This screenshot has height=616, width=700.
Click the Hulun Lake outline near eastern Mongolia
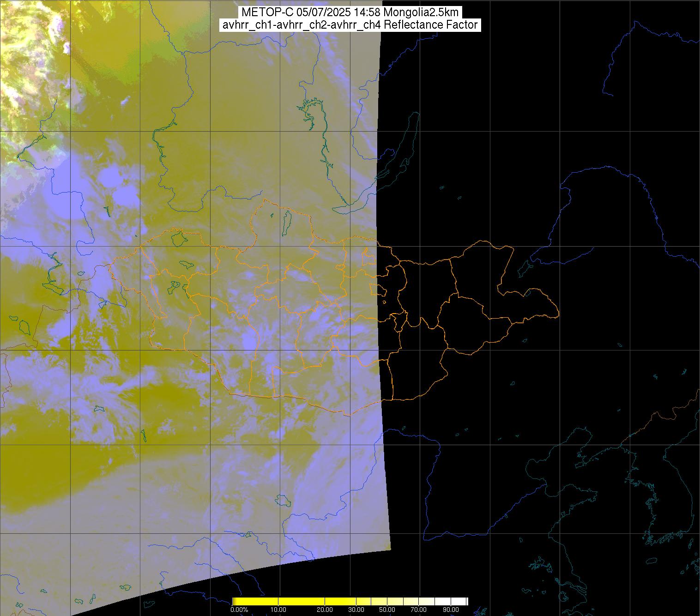tap(525, 267)
